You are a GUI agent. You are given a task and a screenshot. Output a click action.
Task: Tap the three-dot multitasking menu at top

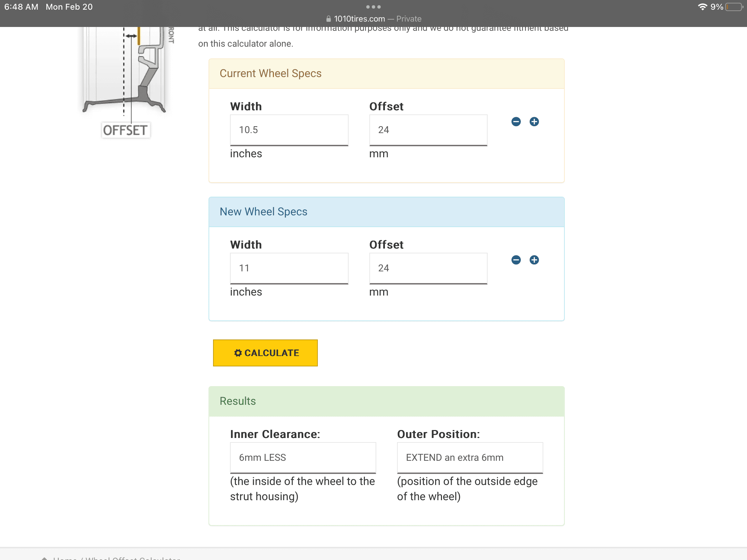click(x=373, y=7)
